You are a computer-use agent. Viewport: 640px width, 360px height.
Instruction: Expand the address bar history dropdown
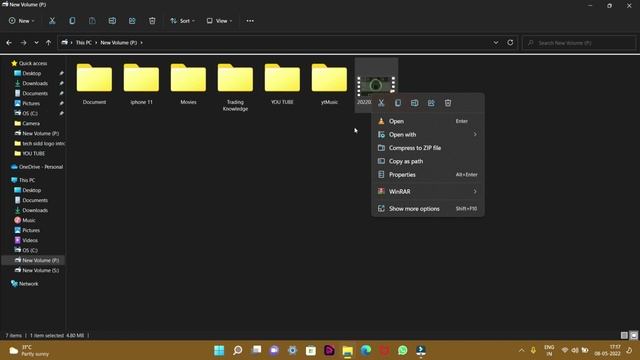496,42
